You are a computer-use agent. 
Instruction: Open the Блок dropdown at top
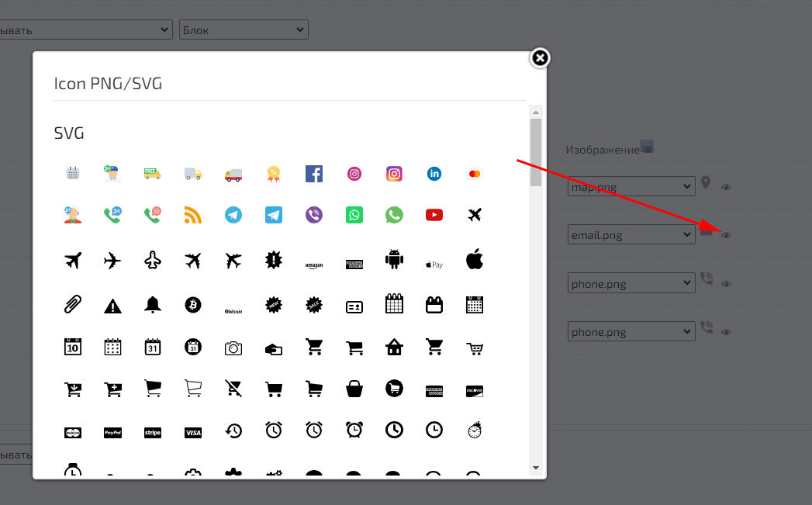point(244,30)
